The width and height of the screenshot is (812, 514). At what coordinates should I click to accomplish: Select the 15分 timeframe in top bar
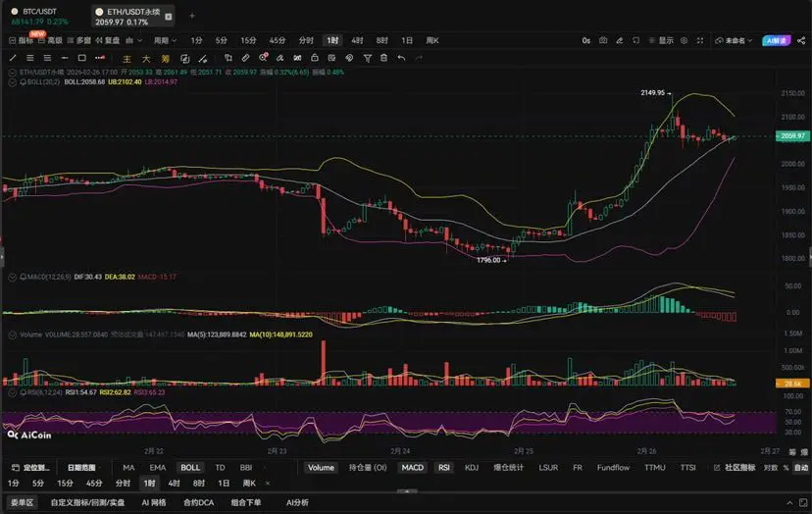click(248, 40)
